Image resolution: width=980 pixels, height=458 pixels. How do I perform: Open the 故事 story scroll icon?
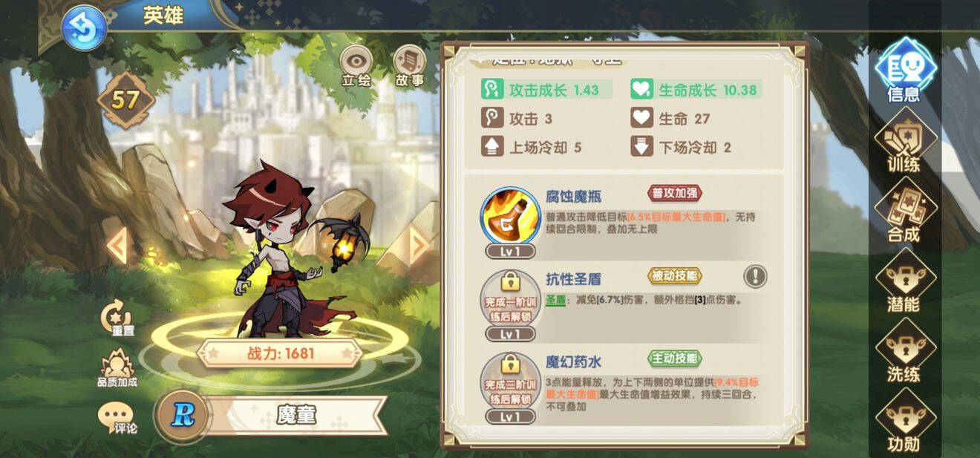click(409, 67)
